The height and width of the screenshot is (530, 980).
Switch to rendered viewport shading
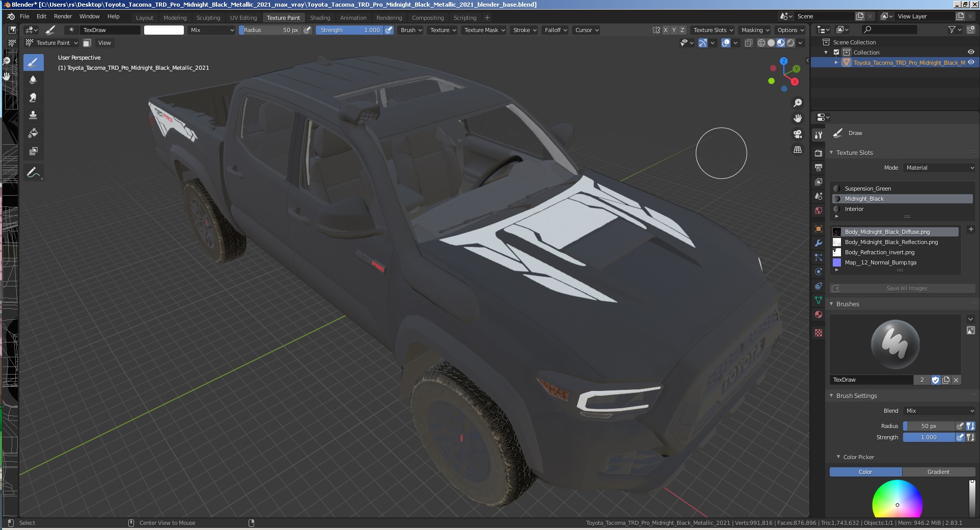tap(791, 43)
